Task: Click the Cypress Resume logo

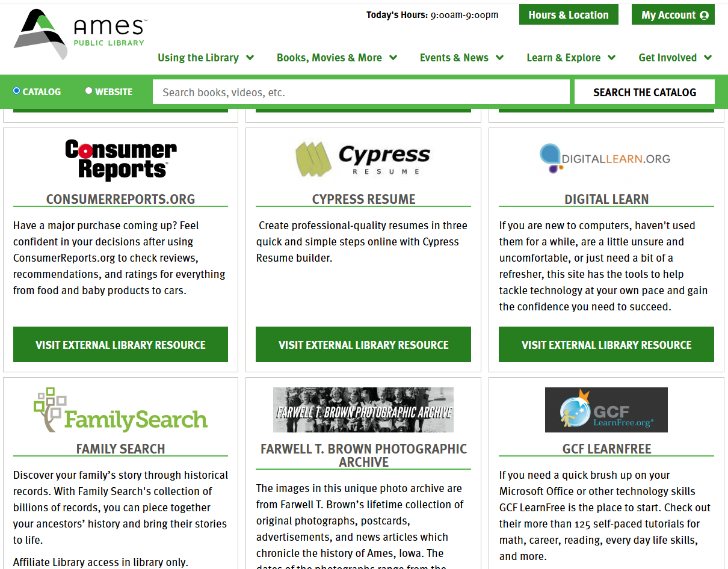Action: (363, 160)
